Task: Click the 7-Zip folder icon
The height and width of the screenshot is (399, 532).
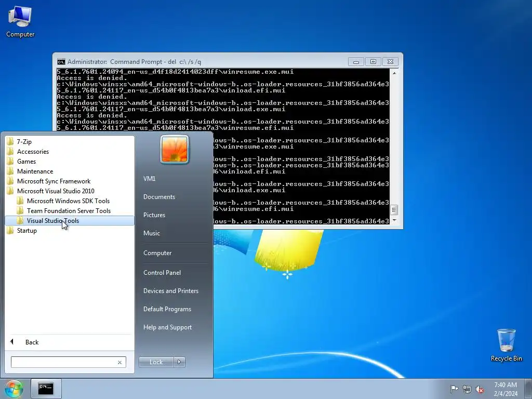Action: point(10,141)
